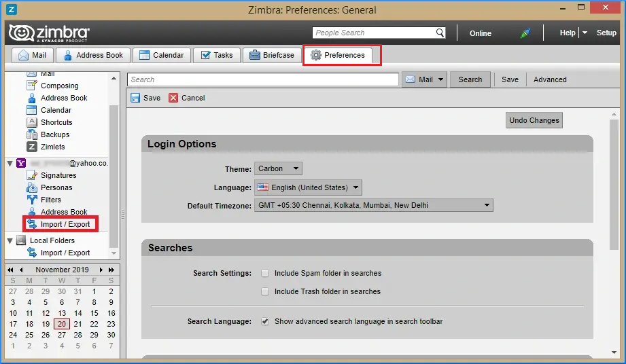
Task: Switch to Address Book tab
Action: pyautogui.click(x=93, y=55)
